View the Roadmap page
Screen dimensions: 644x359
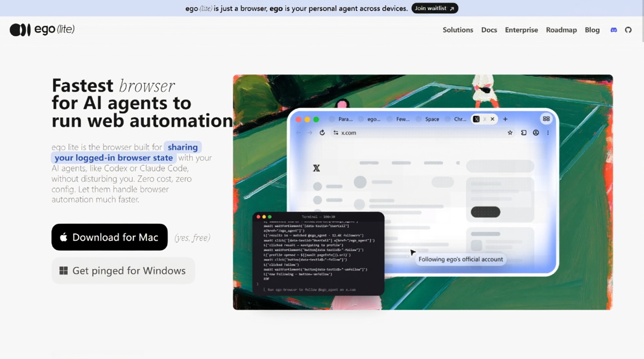pos(561,30)
